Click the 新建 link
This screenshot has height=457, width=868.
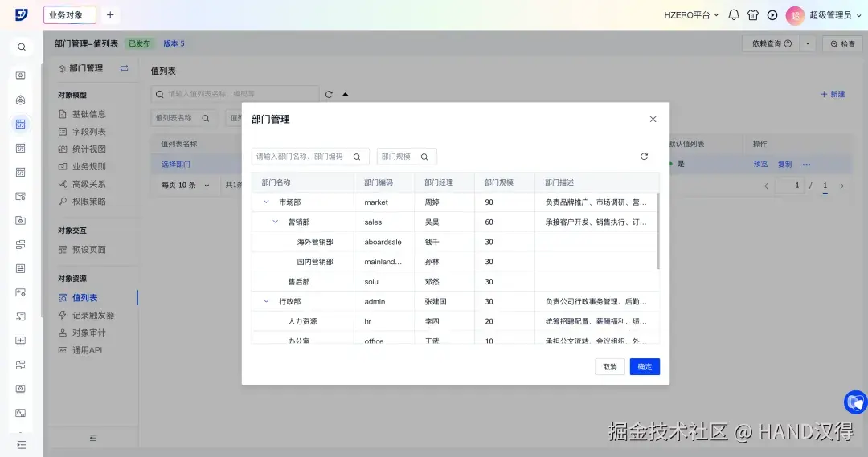point(833,94)
